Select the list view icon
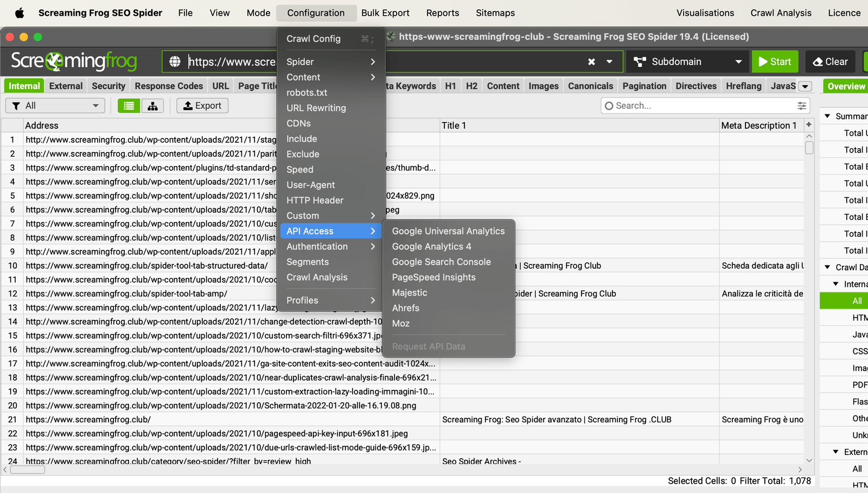This screenshot has width=868, height=493. coord(129,105)
